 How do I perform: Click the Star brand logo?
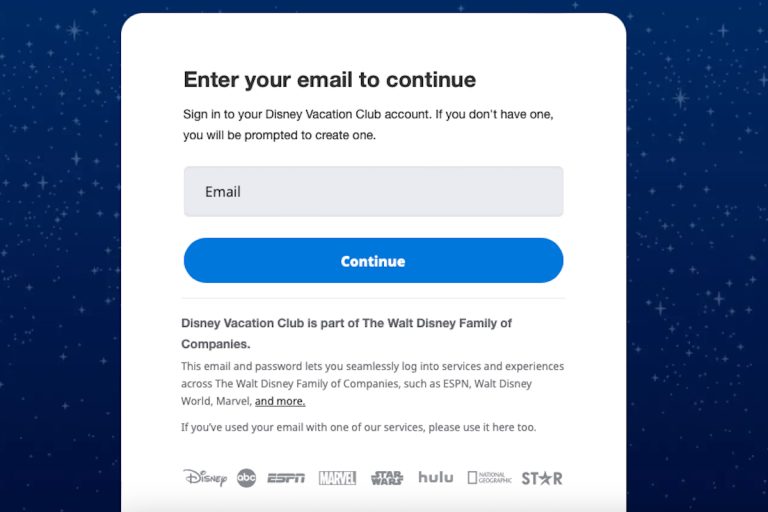542,478
